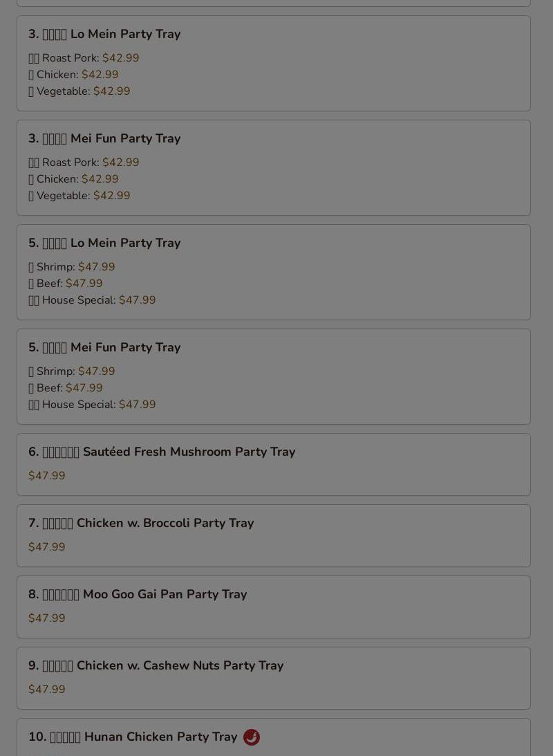The height and width of the screenshot is (756, 553).
Task: Open the first Lo Mein Party Tray item
Action: [x=274, y=64]
